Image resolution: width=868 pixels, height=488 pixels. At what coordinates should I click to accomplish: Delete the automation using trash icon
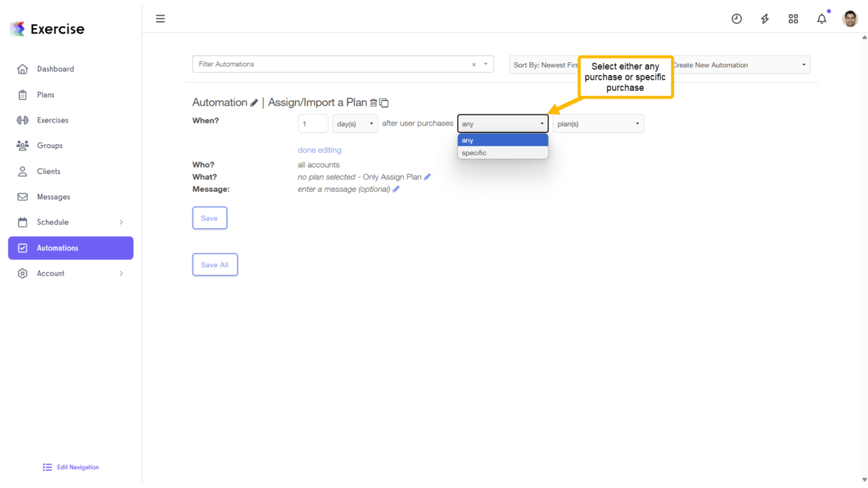click(374, 102)
